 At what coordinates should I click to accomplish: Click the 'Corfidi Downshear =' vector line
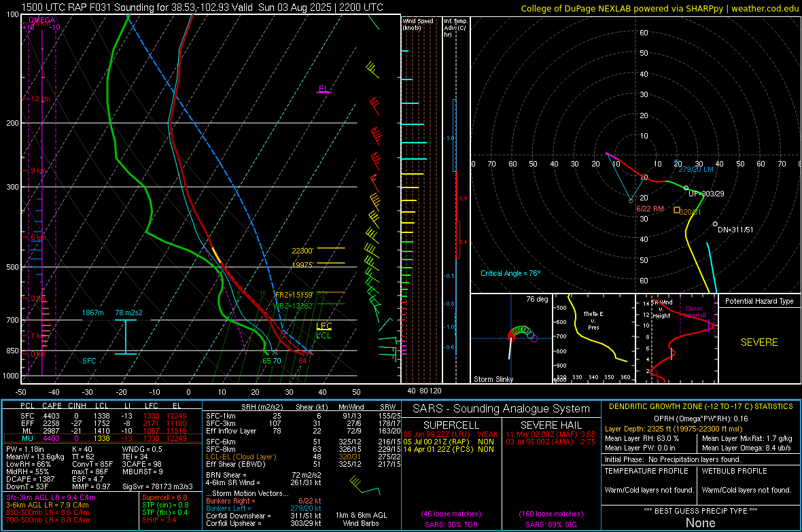click(264, 516)
